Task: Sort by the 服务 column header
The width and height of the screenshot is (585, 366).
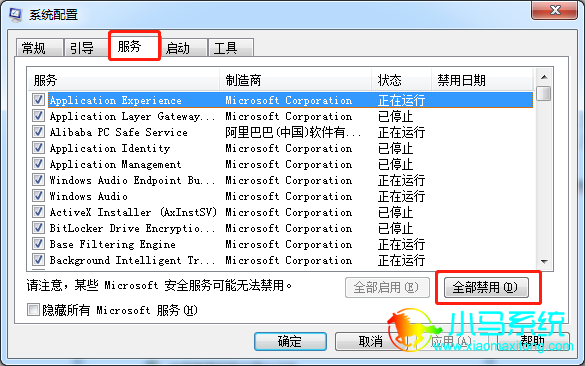Action: pyautogui.click(x=123, y=80)
